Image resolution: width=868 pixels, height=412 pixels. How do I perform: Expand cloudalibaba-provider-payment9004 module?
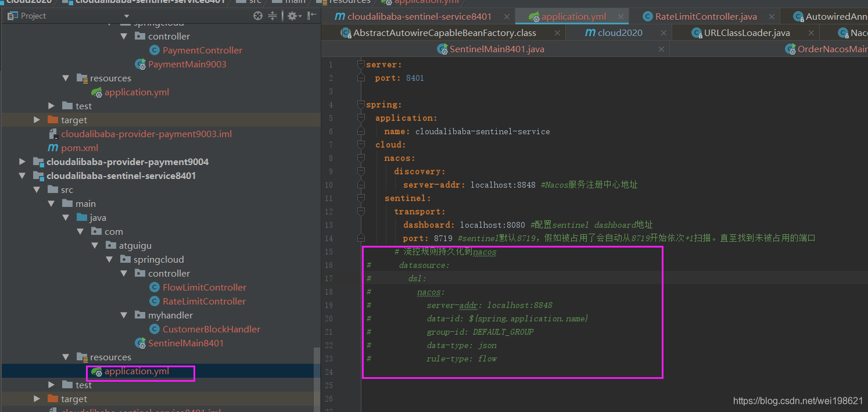tap(22, 162)
